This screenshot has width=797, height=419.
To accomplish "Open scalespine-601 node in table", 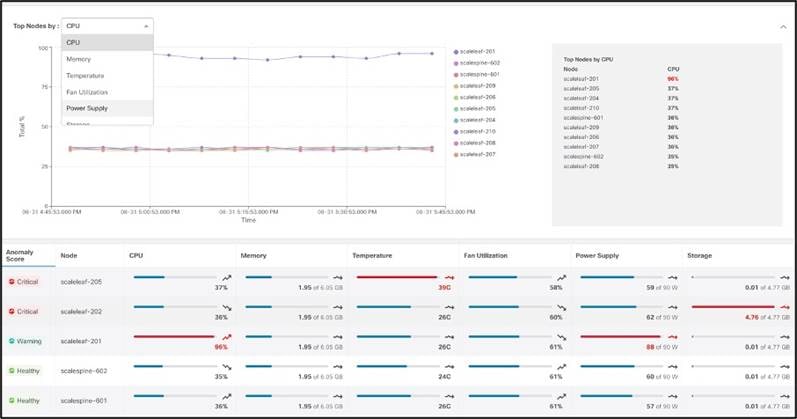I will pyautogui.click(x=84, y=401).
